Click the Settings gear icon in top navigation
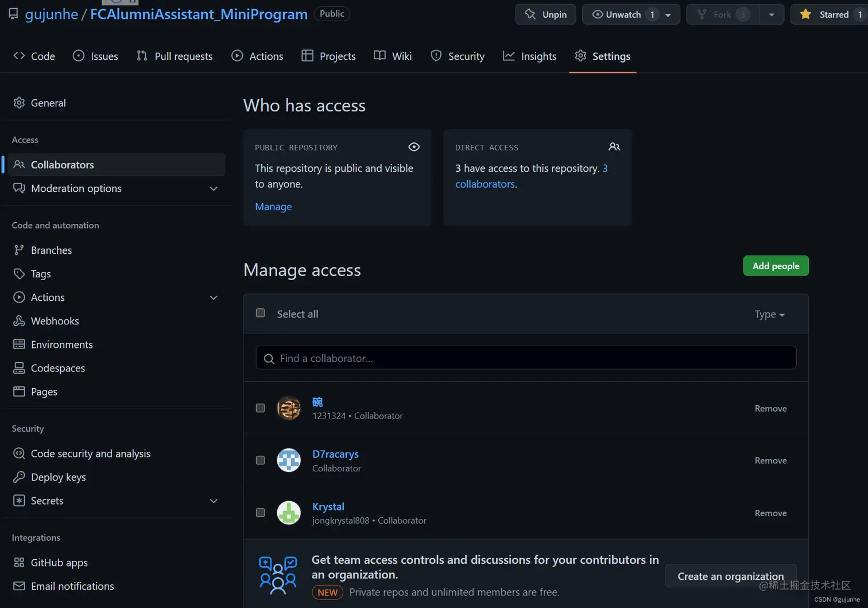Image resolution: width=868 pixels, height=608 pixels. click(x=580, y=56)
